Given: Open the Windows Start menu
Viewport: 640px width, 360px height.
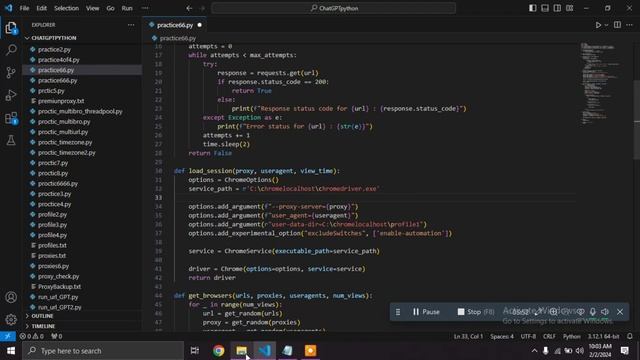Looking at the screenshot, I should pyautogui.click(x=11, y=351).
